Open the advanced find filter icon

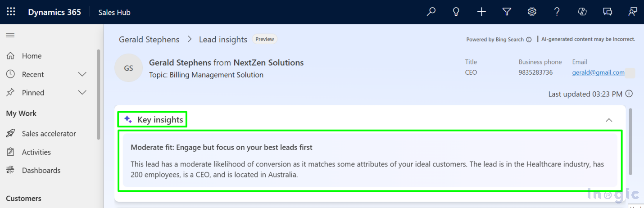coord(507,12)
